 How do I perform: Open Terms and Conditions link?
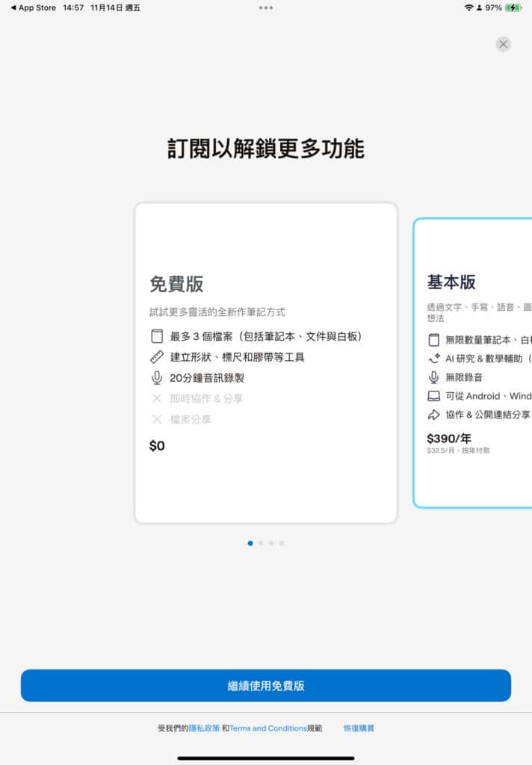tap(268, 728)
